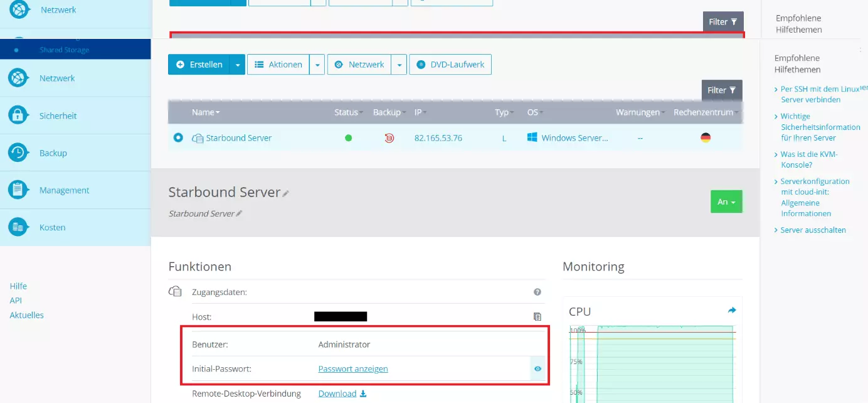
Task: Click the red backup icon for Starbound Server
Action: coord(389,138)
